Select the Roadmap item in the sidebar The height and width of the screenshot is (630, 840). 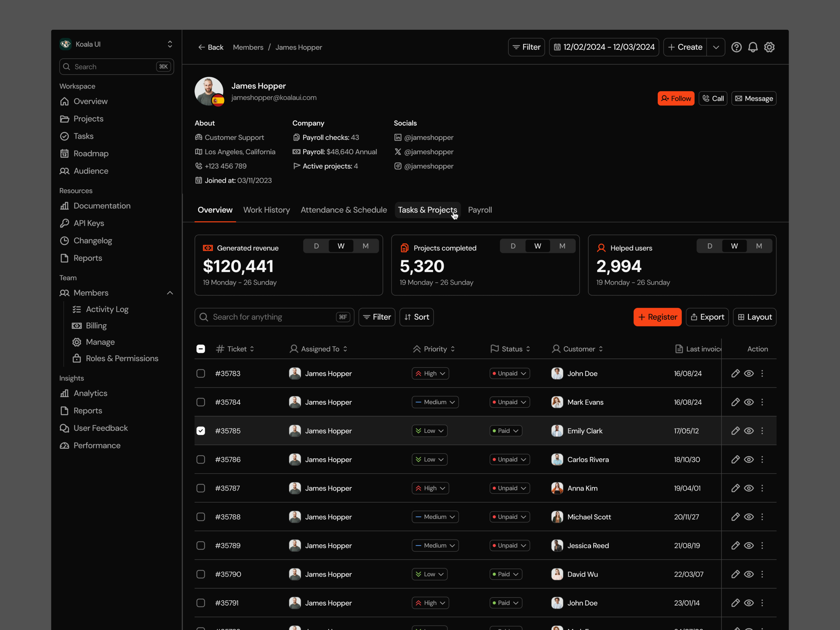[x=91, y=153]
